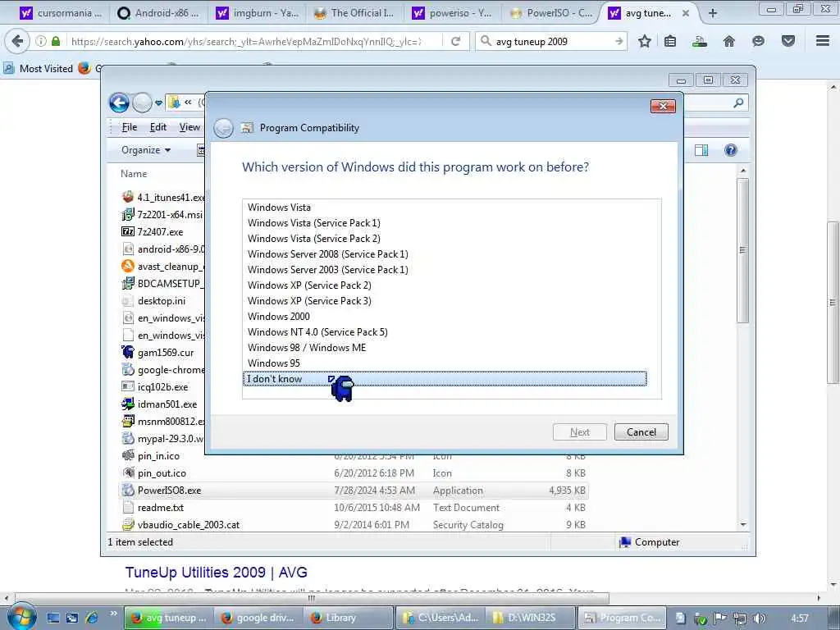Open Explorer help question-mark icon
This screenshot has height=630, width=840.
[x=730, y=150]
